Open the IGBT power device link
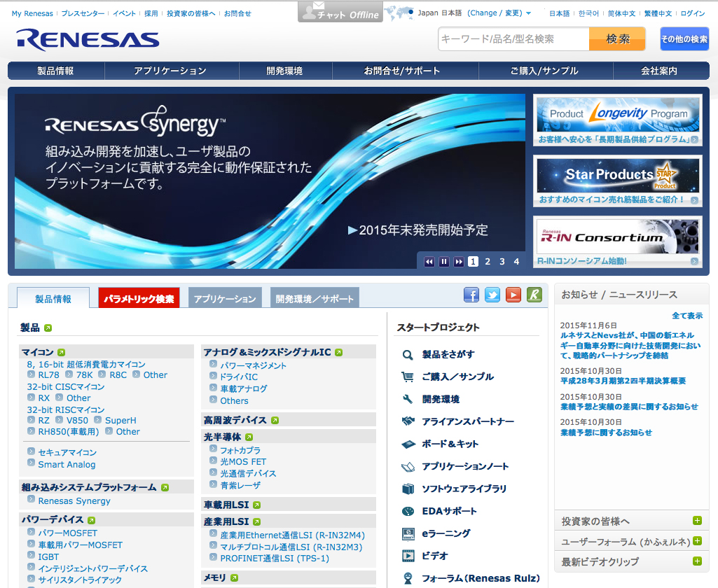718x588 pixels. (48, 557)
